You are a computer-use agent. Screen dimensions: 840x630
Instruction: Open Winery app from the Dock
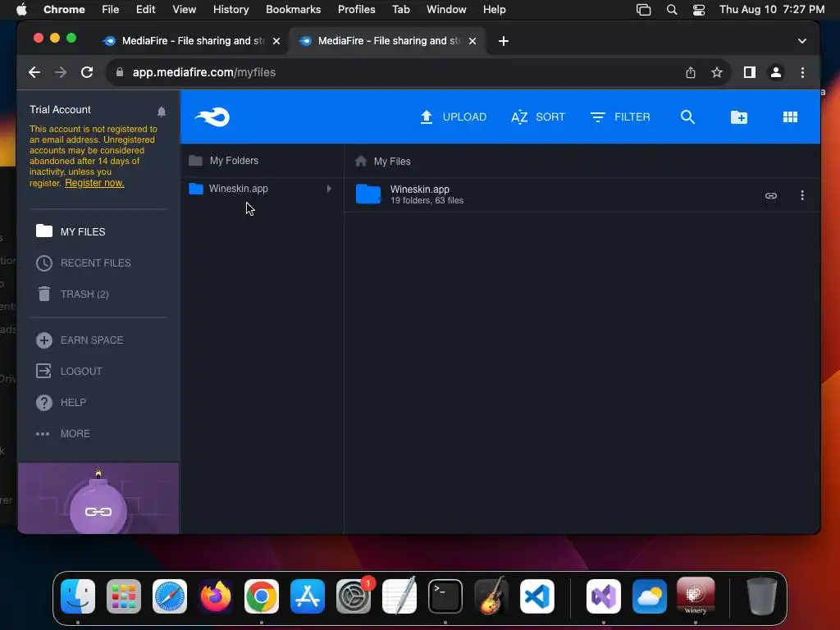click(696, 596)
